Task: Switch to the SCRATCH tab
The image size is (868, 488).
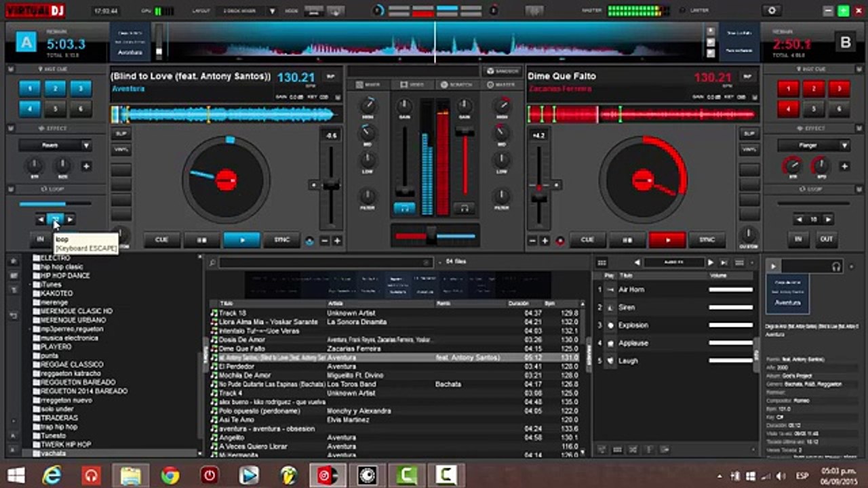Action: pos(457,85)
